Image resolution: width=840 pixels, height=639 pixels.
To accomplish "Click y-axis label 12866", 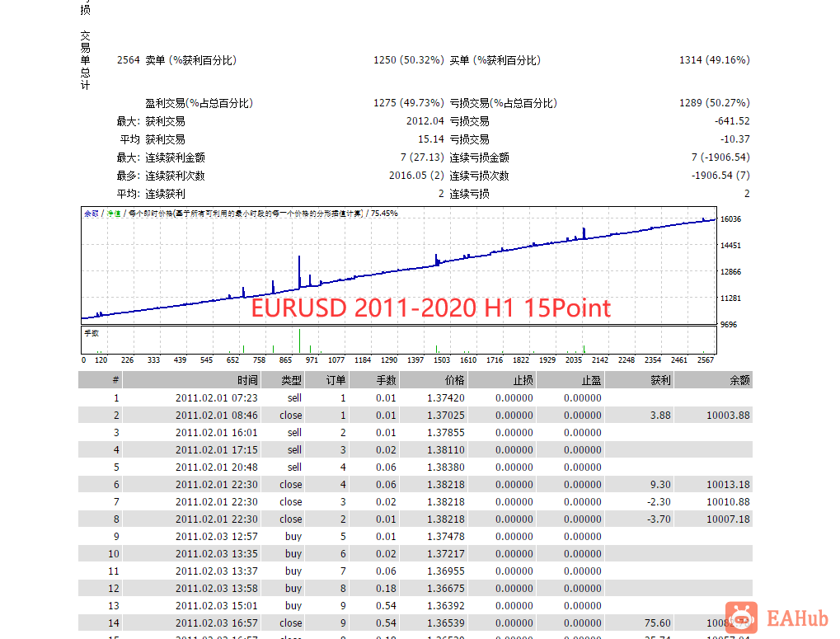I will [730, 271].
